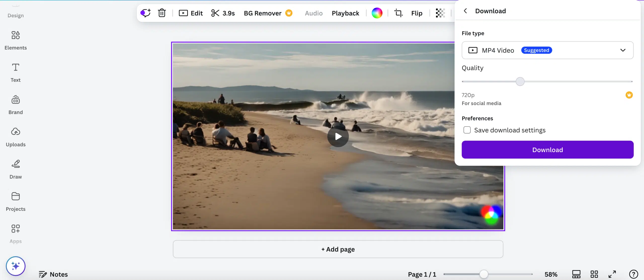Open the Uploads sidebar panel
The image size is (644, 280).
point(16,137)
